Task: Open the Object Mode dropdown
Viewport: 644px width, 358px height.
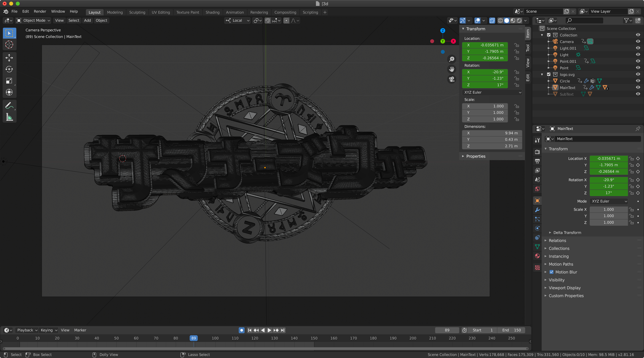Action: click(x=33, y=20)
